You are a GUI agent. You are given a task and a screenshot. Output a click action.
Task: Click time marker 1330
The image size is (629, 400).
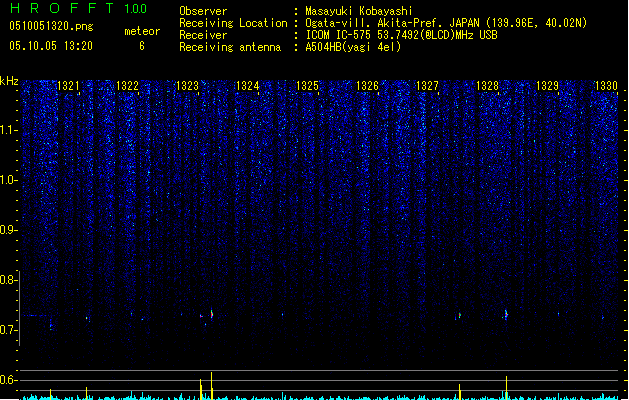[x=606, y=86]
